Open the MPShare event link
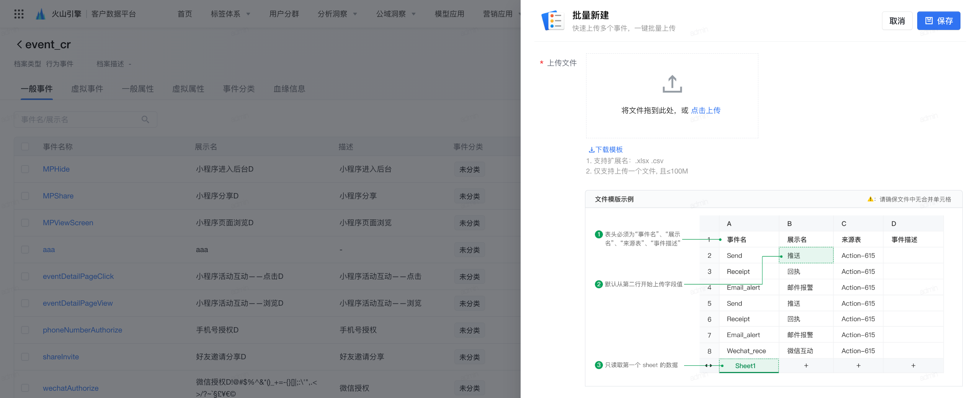The height and width of the screenshot is (398, 980). point(58,196)
